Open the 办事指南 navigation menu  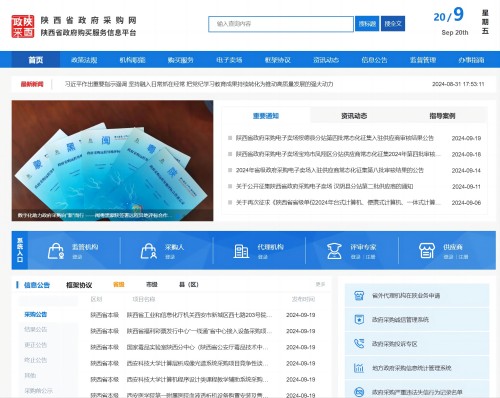pos(471,60)
